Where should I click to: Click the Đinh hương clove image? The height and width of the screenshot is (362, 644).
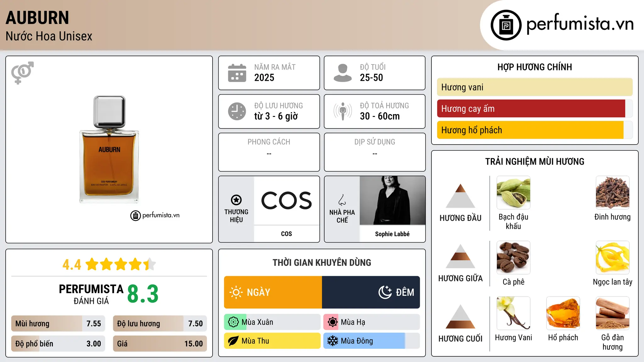[x=613, y=193]
